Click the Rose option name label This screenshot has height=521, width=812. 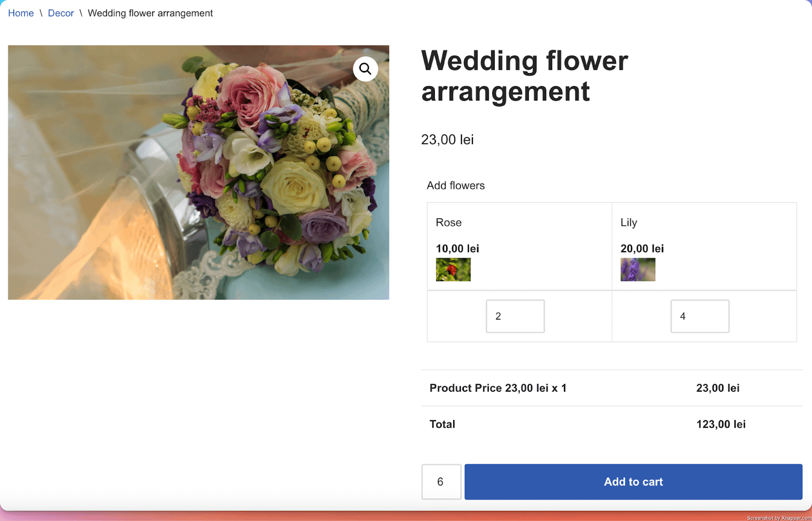click(x=449, y=222)
